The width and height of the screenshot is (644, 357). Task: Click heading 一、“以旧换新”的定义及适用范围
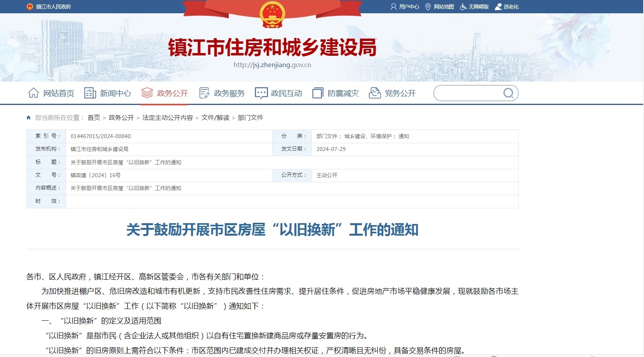[102, 321]
